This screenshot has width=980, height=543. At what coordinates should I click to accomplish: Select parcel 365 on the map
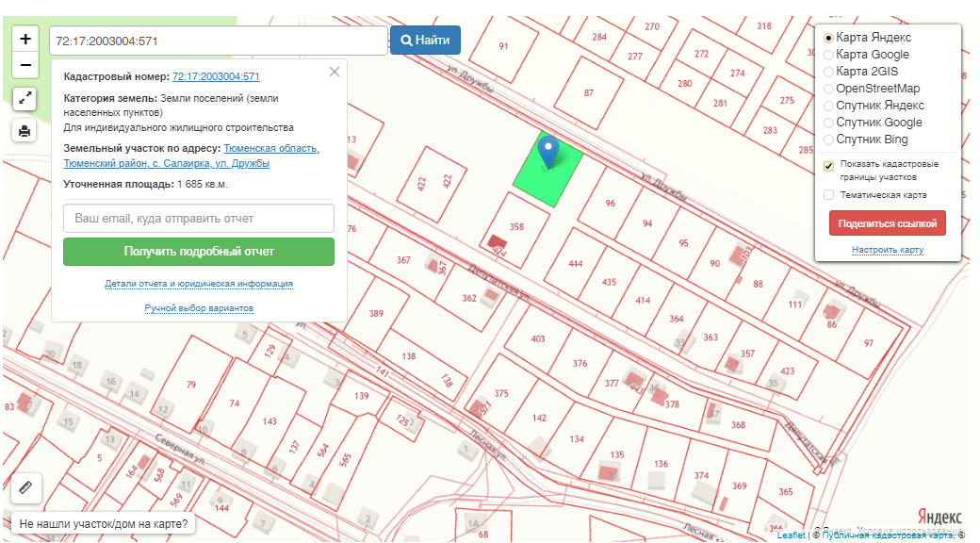tap(786, 492)
